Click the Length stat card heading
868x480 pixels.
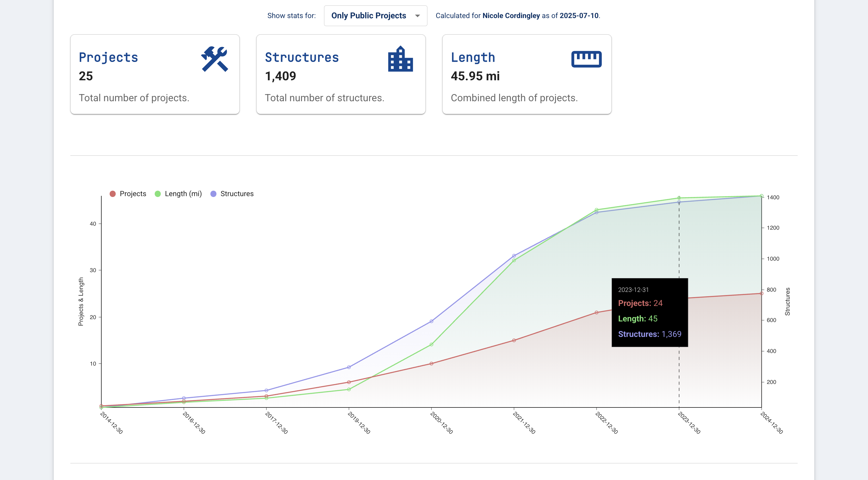473,58
